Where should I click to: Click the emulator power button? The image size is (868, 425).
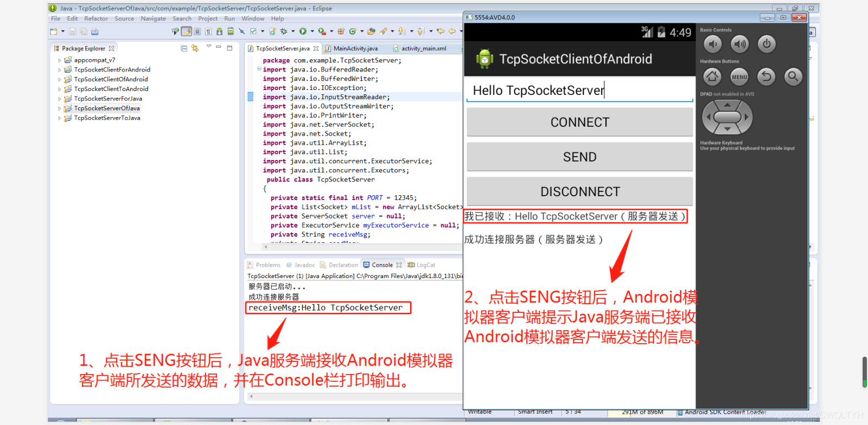pos(767,44)
